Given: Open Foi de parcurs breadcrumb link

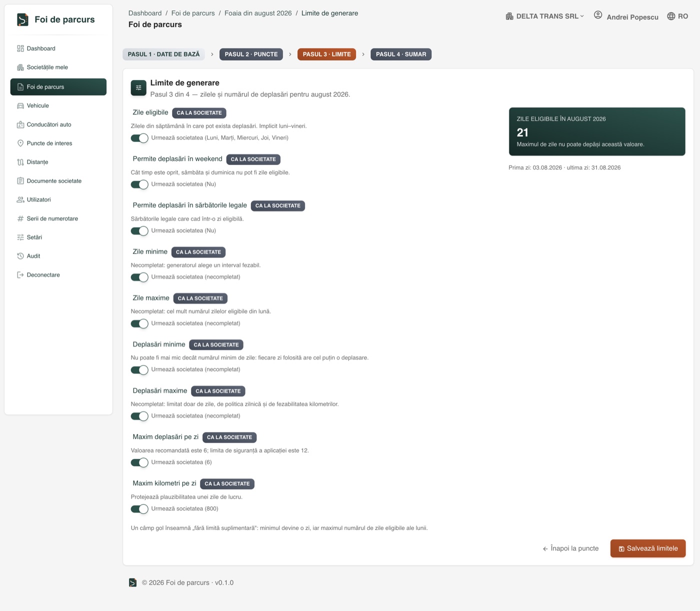Looking at the screenshot, I should click(193, 13).
